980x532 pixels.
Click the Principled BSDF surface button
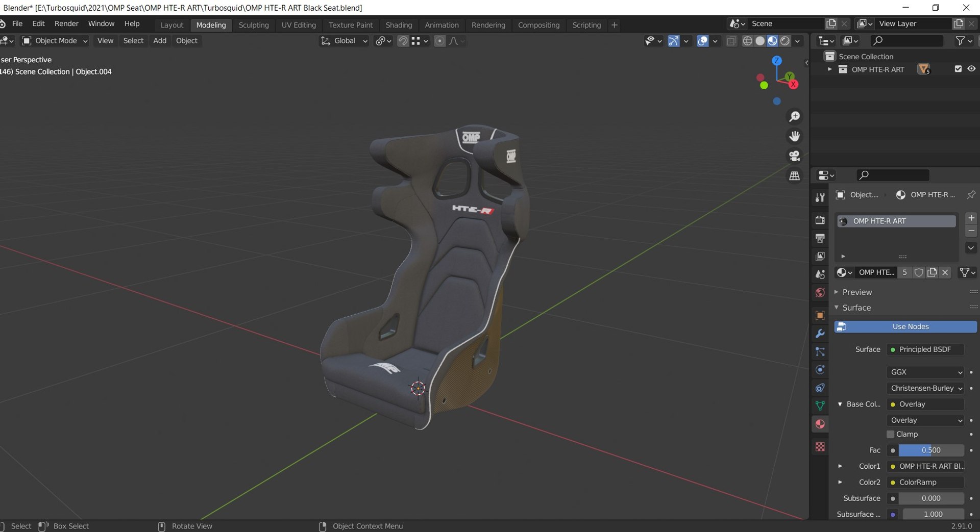coord(925,349)
